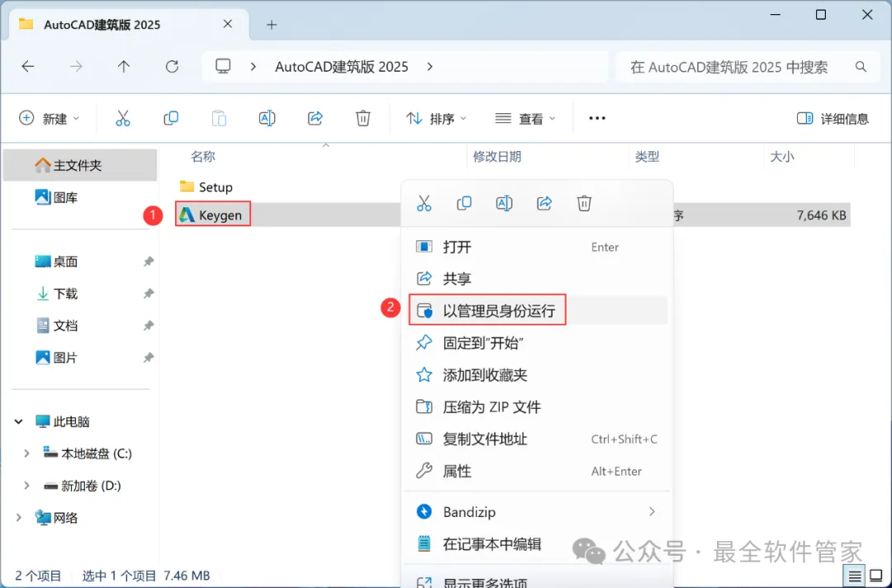
Task: Go up one folder level
Action: click(123, 67)
